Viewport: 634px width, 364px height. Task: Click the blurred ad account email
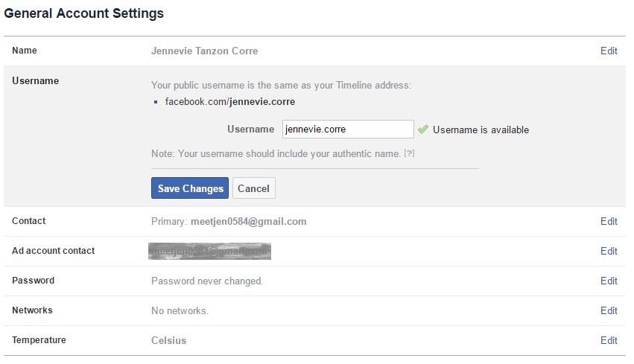[x=209, y=252]
